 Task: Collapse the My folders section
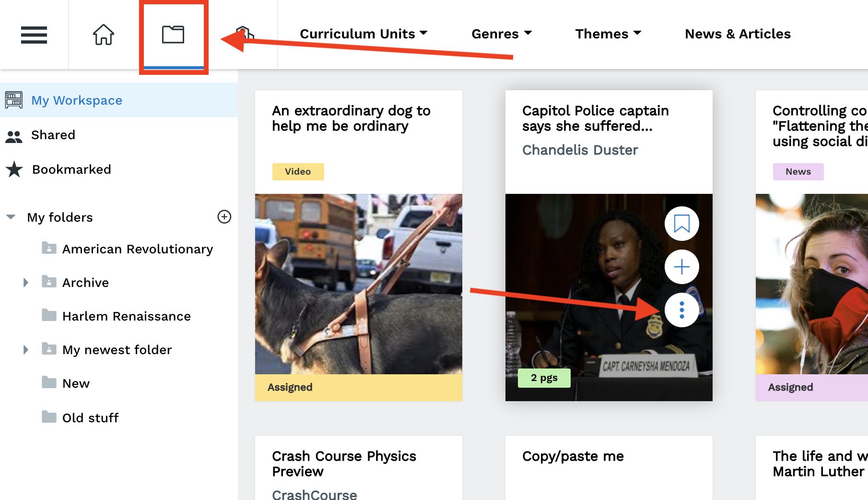11,217
